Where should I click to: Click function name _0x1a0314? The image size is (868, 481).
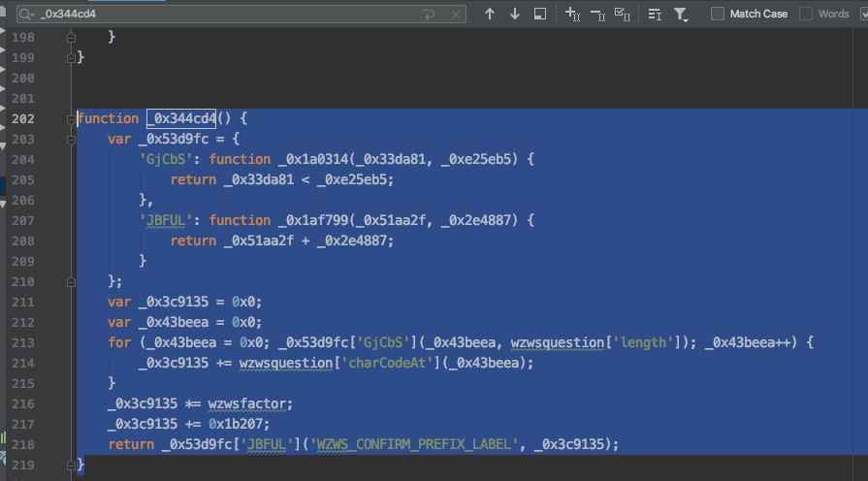pos(313,159)
